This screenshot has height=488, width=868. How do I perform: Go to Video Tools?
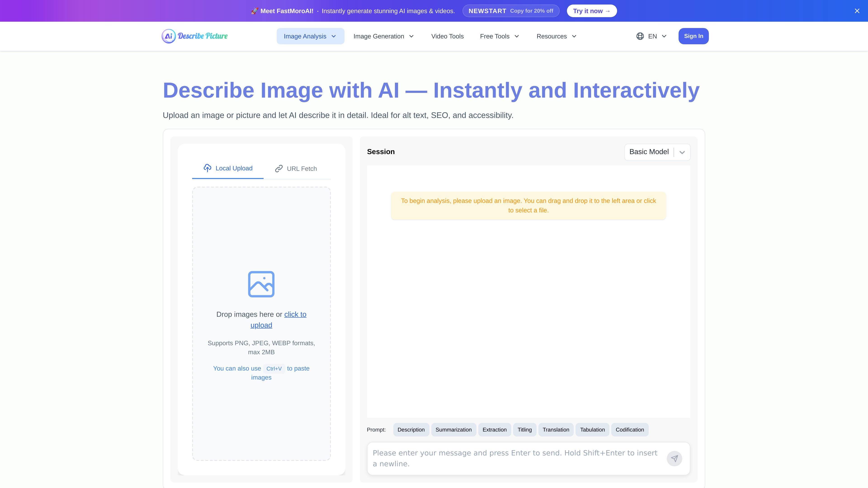(447, 36)
